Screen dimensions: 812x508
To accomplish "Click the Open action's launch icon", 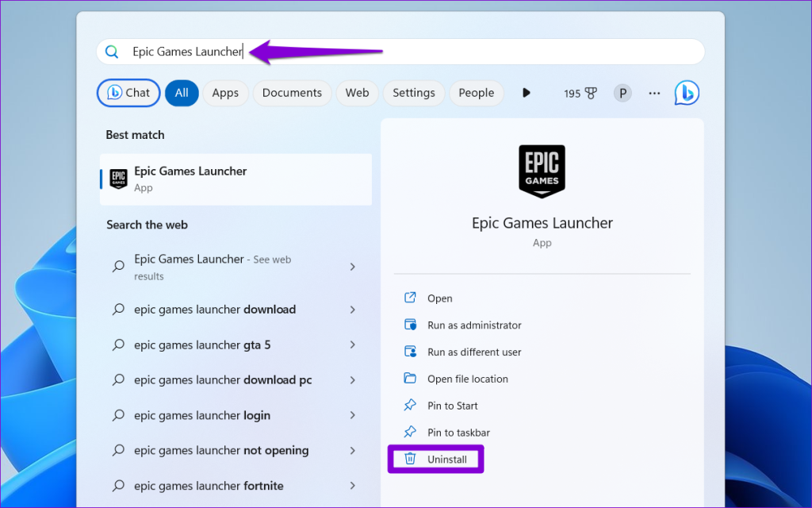I will click(410, 298).
